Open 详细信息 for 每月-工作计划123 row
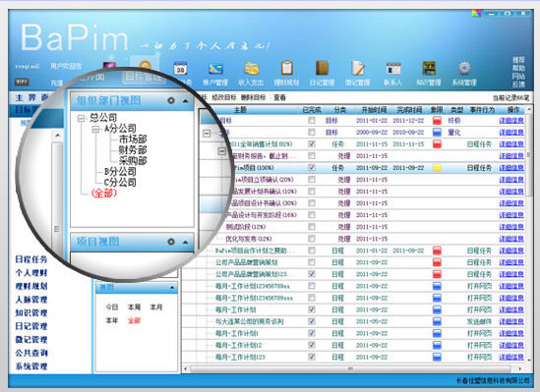This screenshot has height=392, width=540. coord(511,357)
